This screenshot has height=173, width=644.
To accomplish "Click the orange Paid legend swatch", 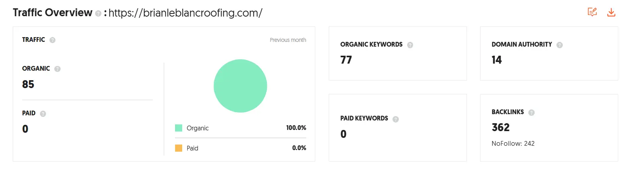I will 179,148.
